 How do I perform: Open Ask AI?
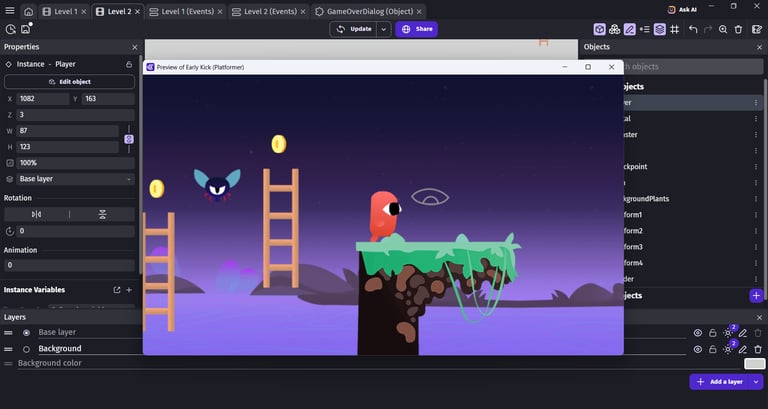682,10
